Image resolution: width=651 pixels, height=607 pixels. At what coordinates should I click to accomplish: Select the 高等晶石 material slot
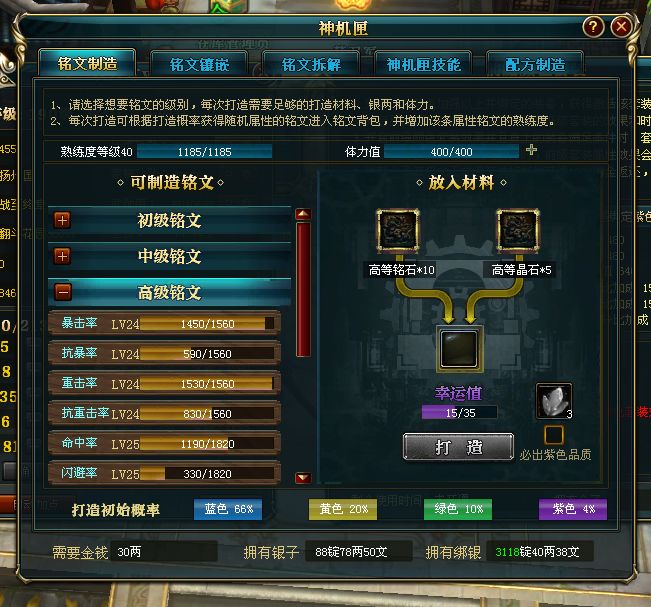518,231
